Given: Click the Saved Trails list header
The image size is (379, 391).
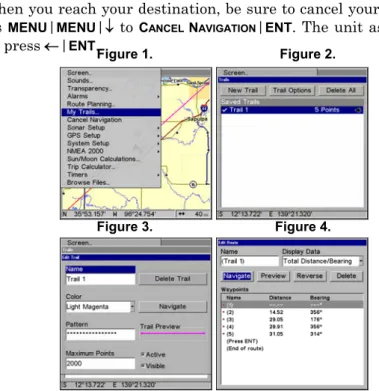Looking at the screenshot, I should click(292, 102).
